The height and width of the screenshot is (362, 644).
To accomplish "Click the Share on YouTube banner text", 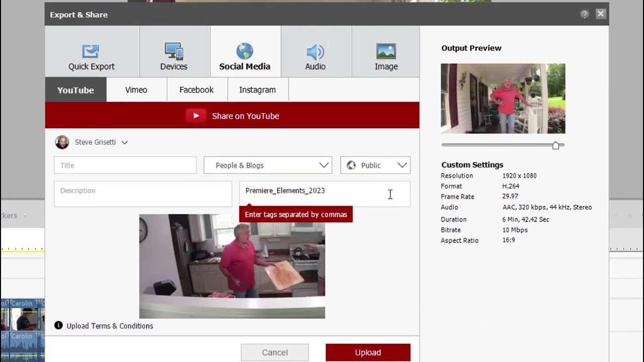I will point(246,116).
